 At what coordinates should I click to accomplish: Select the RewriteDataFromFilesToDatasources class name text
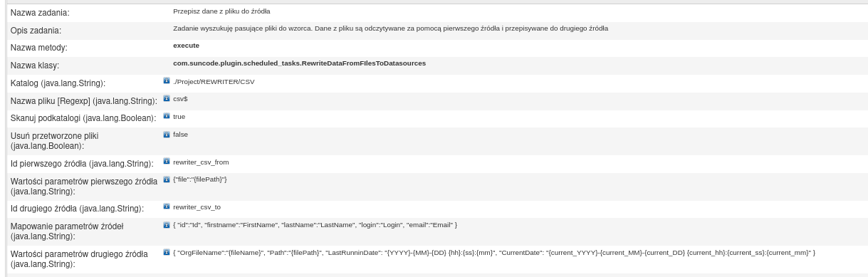[299, 63]
